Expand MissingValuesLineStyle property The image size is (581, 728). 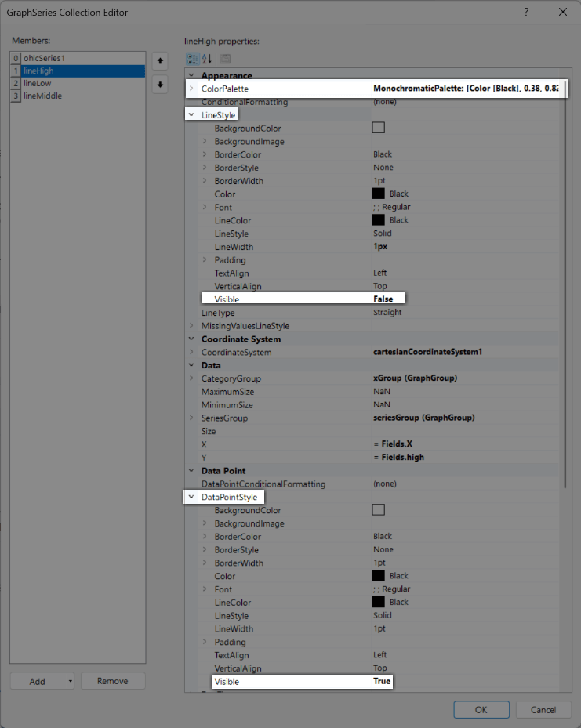pos(191,325)
